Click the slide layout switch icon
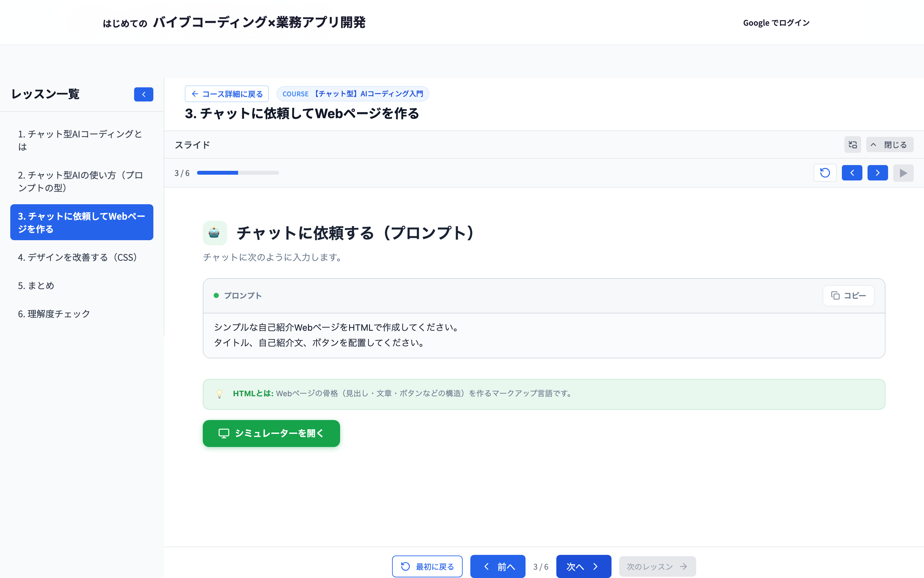The width and height of the screenshot is (924, 578). pyautogui.click(x=852, y=145)
